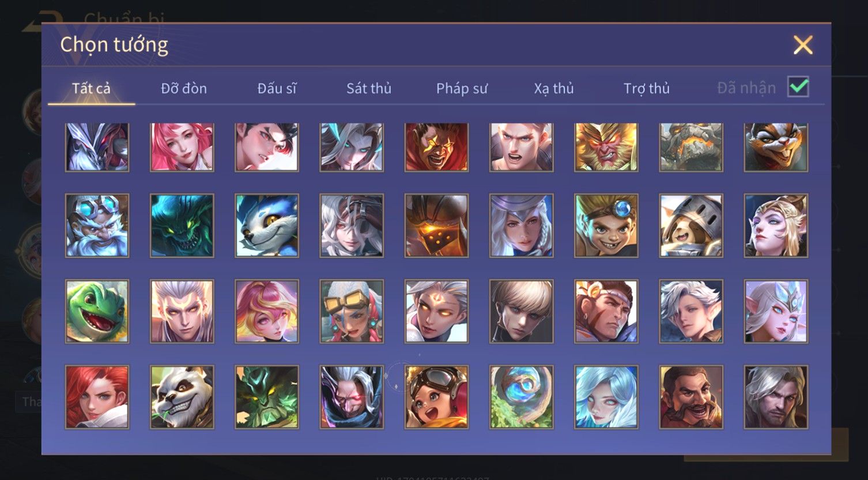The image size is (868, 480).
Task: Switch to the Đỡ đòn tab
Action: coord(184,88)
